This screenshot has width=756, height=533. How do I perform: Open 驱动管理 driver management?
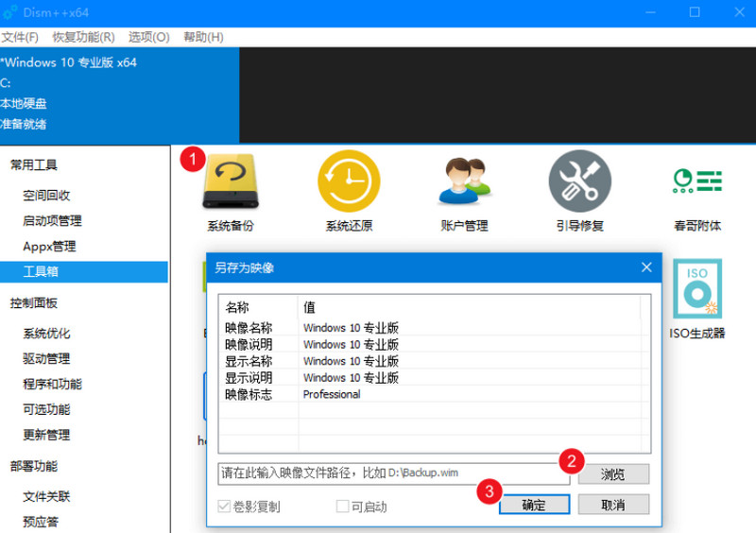coord(46,359)
